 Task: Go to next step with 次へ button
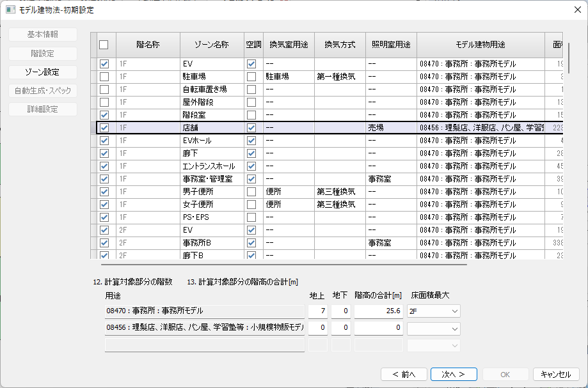453,374
